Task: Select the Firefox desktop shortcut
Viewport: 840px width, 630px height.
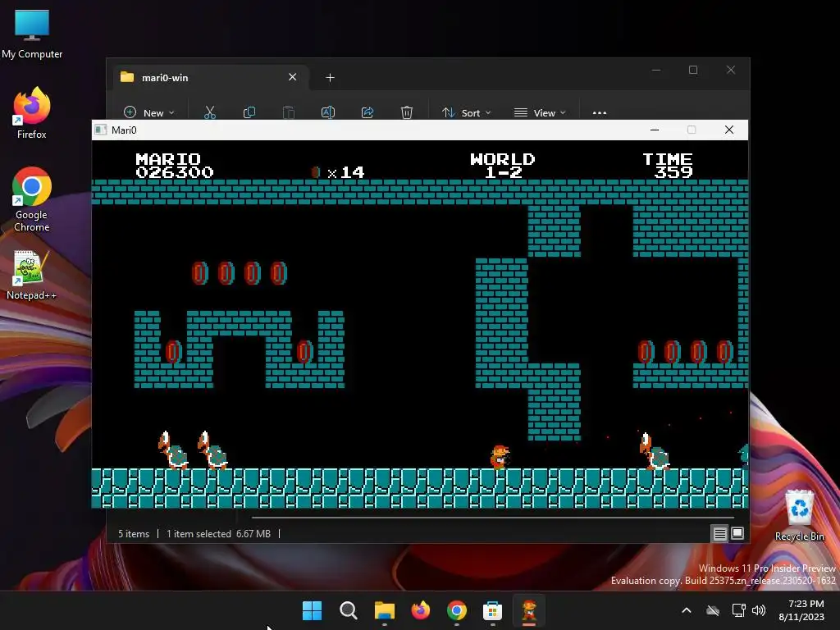Action: (x=32, y=113)
